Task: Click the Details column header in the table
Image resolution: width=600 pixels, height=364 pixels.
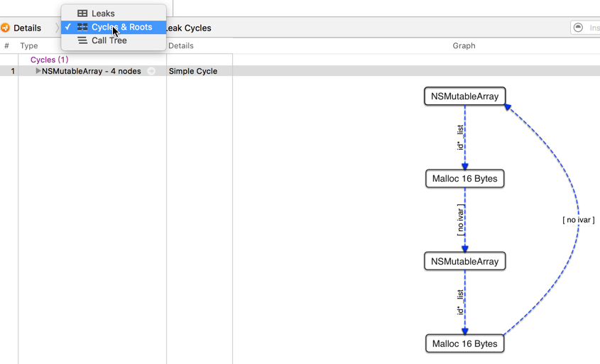Action: point(181,45)
